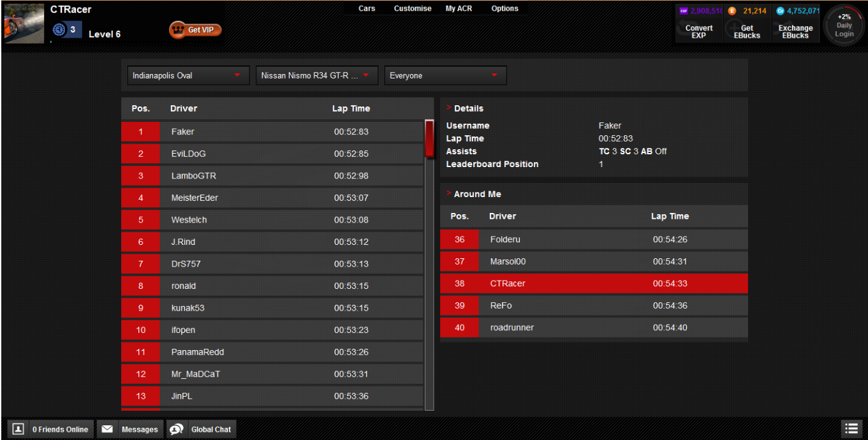Select Faker's first place leaderboard row
The width and height of the screenshot is (868, 440).
coord(272,132)
